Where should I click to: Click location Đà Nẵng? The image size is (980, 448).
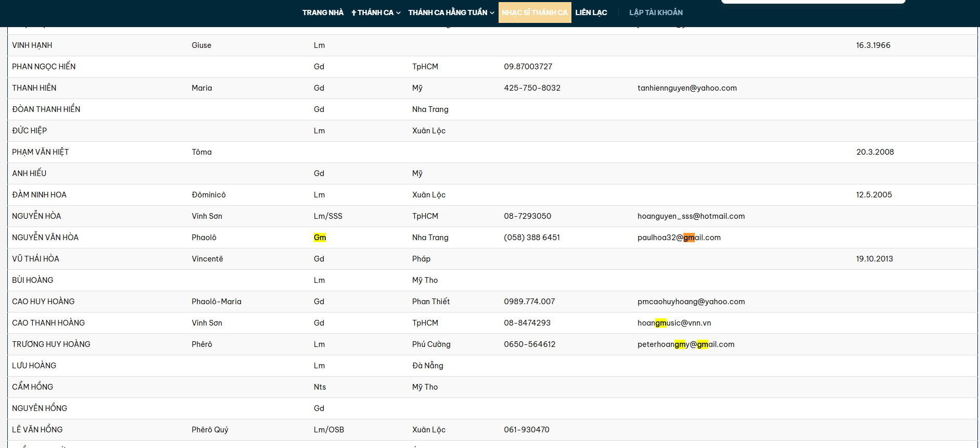[428, 366]
